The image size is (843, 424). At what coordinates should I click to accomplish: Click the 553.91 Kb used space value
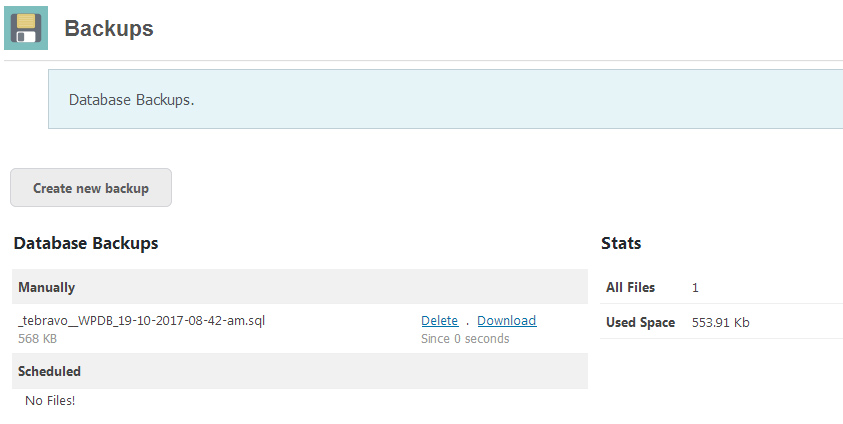coord(720,322)
